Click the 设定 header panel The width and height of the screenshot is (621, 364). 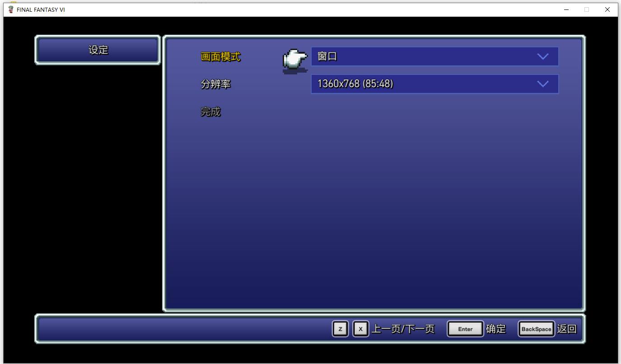98,50
